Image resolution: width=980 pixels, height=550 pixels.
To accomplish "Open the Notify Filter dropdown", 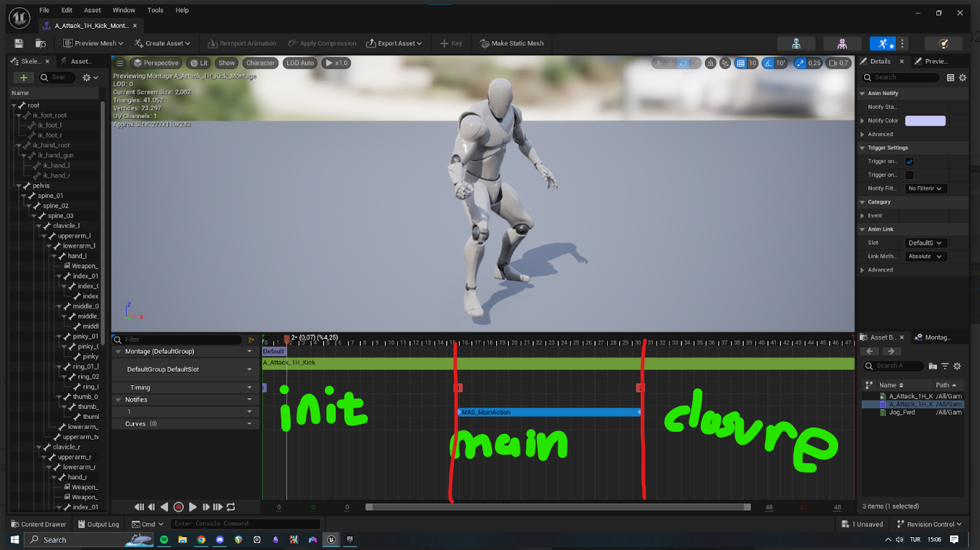I will (926, 188).
